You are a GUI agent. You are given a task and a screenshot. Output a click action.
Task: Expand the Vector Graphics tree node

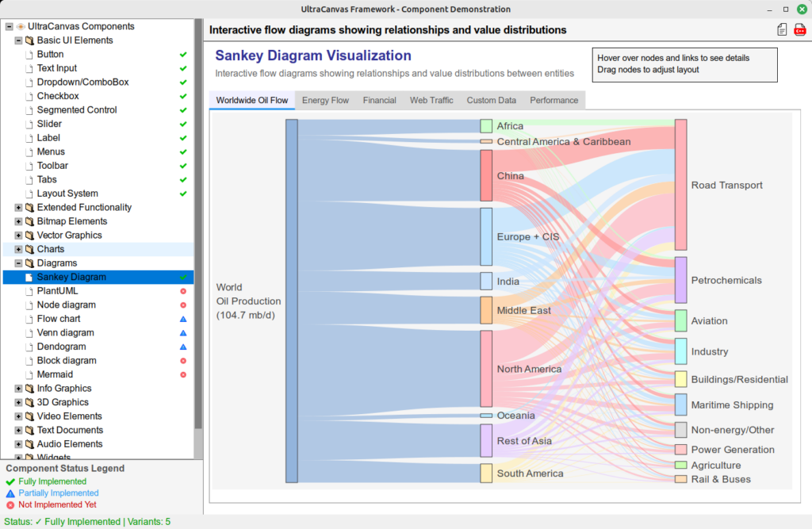pos(18,236)
